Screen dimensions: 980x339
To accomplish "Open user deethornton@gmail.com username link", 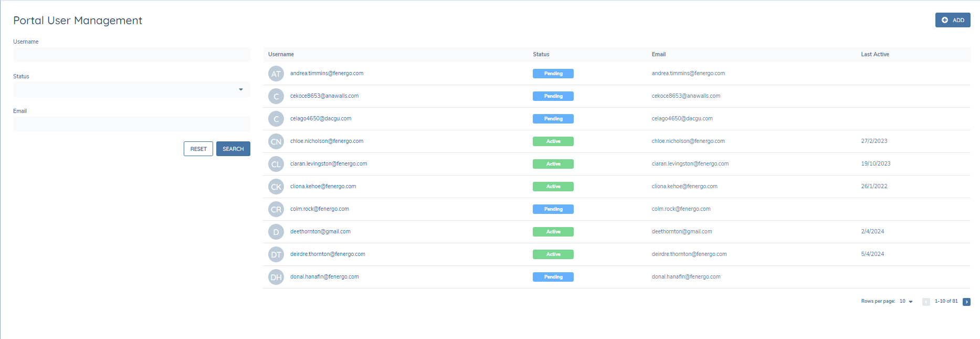I will (320, 232).
